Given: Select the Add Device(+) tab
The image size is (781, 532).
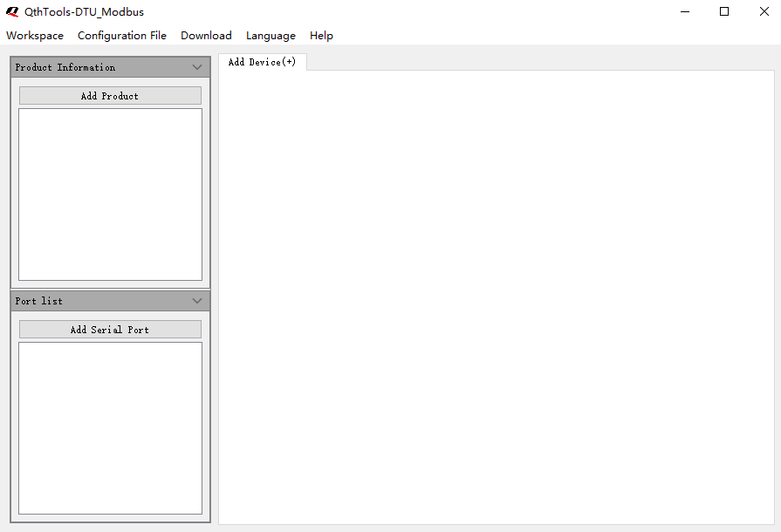Looking at the screenshot, I should (262, 62).
